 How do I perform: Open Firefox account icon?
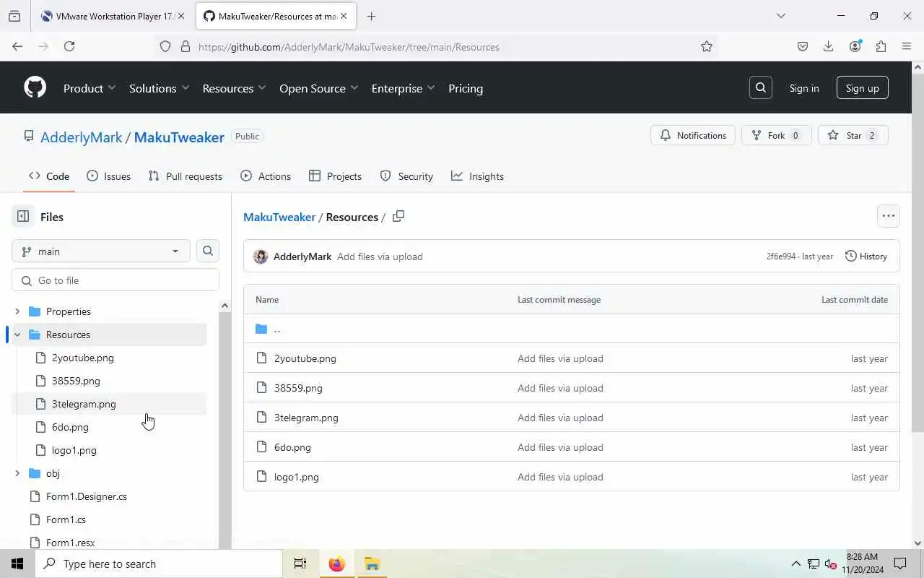[855, 46]
